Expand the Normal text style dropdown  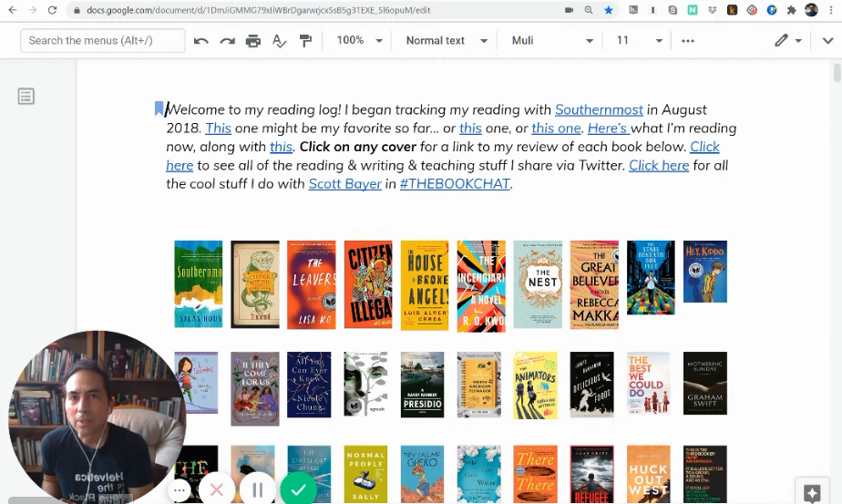tap(446, 41)
